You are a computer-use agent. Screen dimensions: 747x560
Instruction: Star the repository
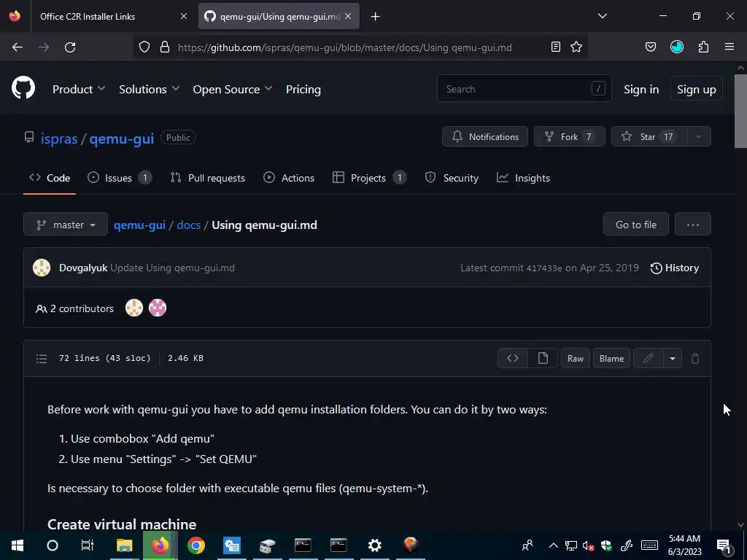point(649,136)
